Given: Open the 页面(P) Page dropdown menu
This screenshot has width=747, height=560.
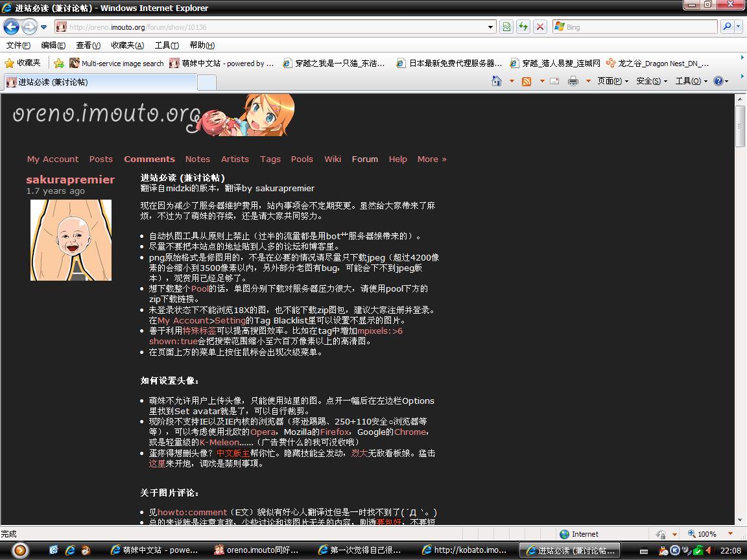Looking at the screenshot, I should point(613,81).
